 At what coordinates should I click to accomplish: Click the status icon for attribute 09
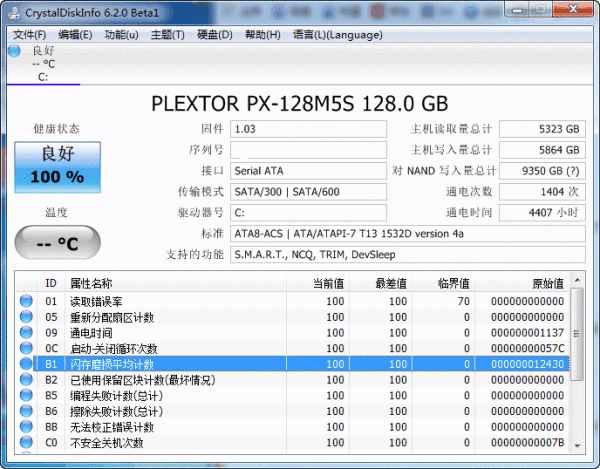coord(26,332)
